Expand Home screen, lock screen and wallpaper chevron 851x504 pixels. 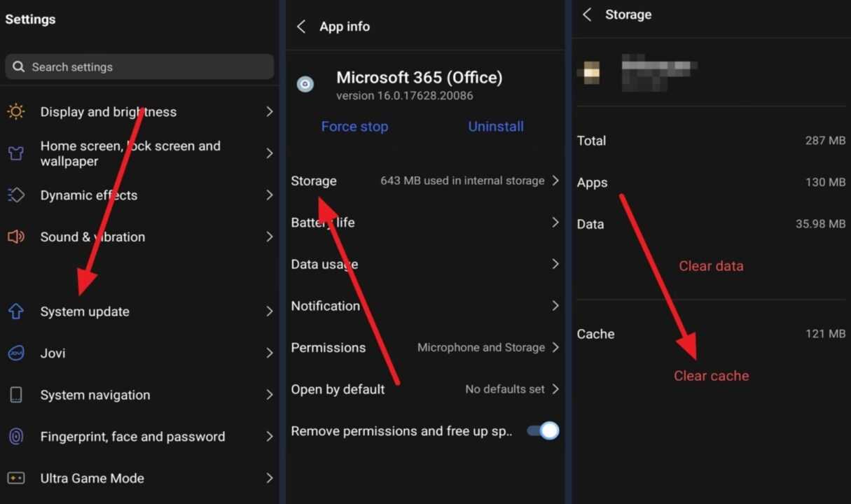pyautogui.click(x=270, y=153)
